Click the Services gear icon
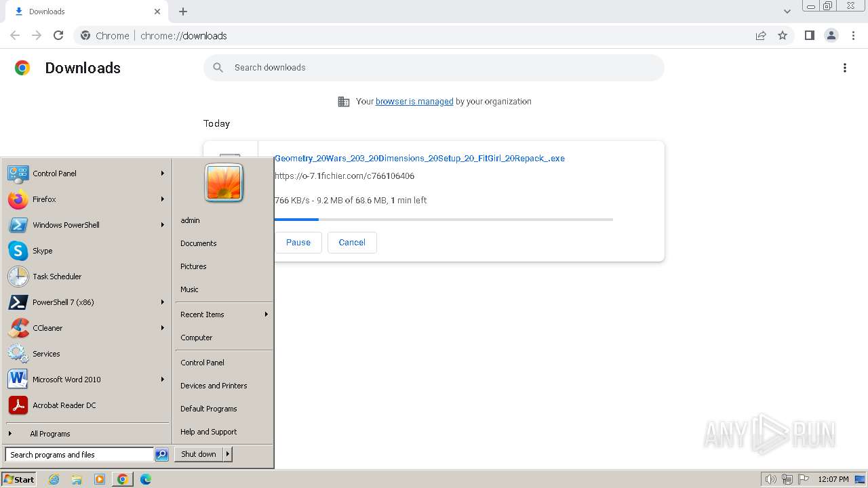This screenshot has height=488, width=868. click(18, 354)
